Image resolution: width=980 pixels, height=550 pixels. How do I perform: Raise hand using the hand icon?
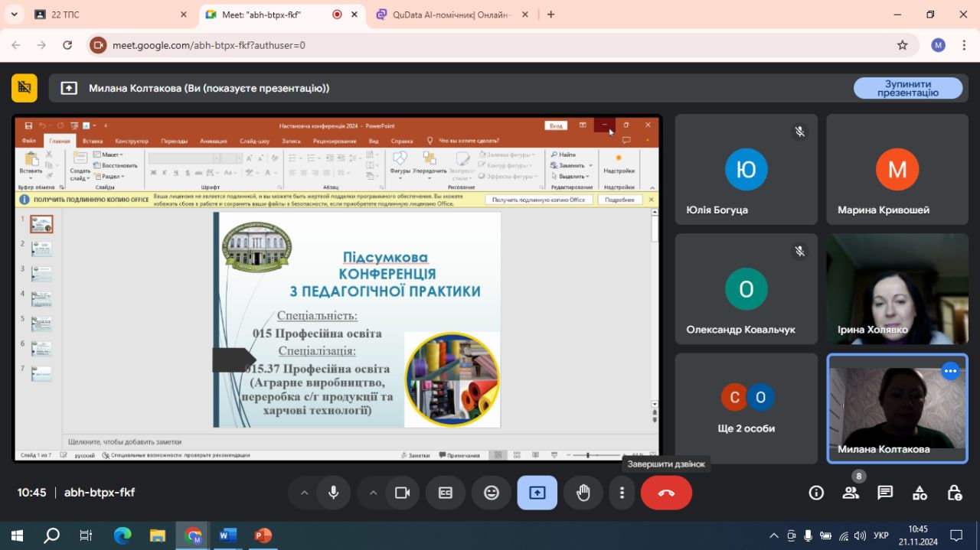[x=583, y=493]
